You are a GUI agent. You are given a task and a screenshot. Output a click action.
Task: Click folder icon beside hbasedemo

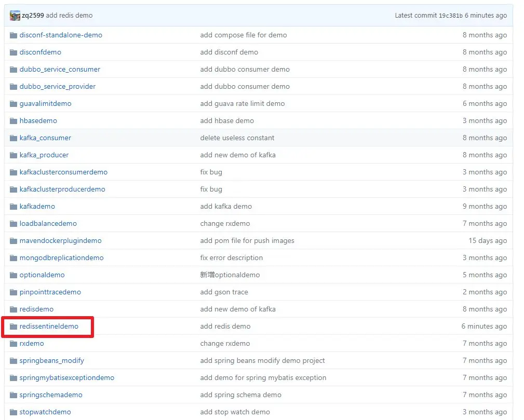[x=14, y=120]
